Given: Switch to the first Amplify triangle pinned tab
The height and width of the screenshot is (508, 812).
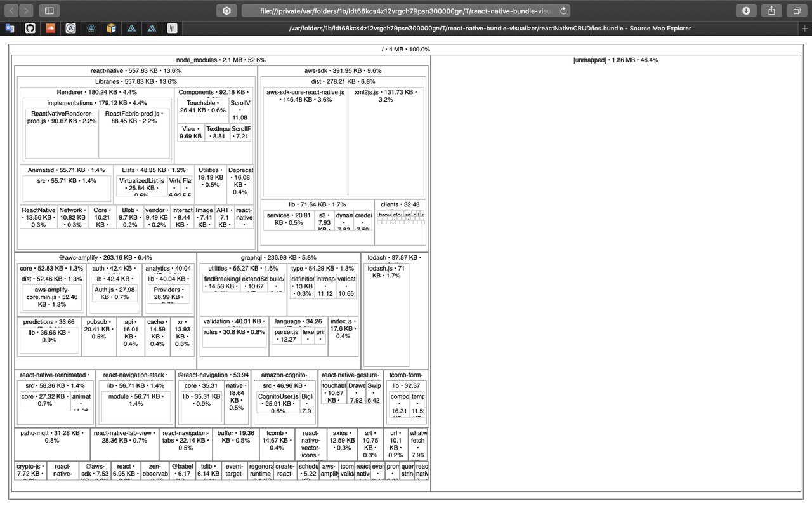Looking at the screenshot, I should [131, 28].
